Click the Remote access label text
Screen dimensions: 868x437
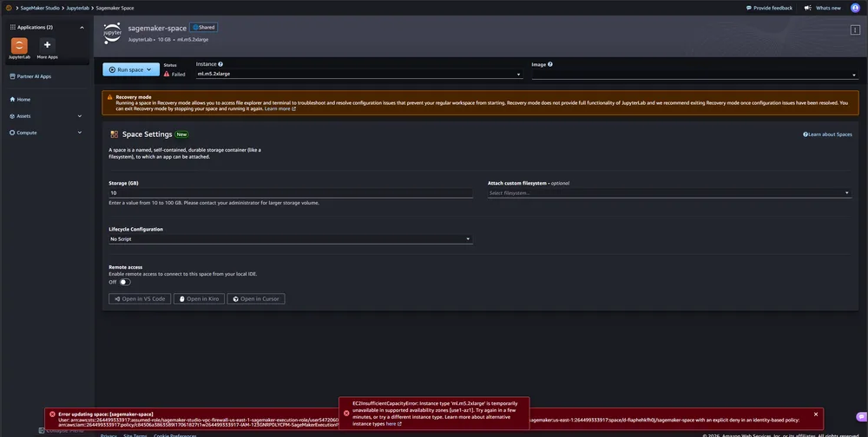126,267
